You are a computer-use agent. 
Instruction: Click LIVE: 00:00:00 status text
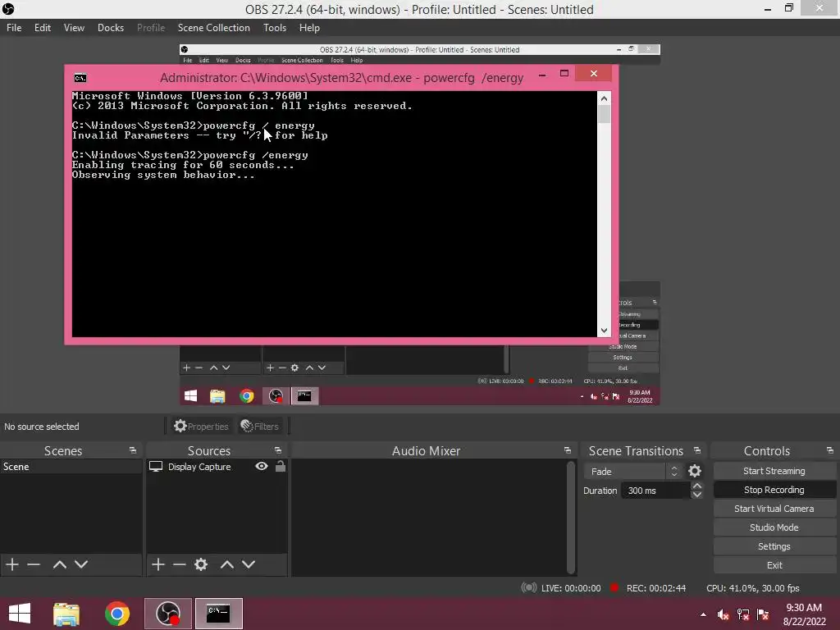click(x=571, y=588)
